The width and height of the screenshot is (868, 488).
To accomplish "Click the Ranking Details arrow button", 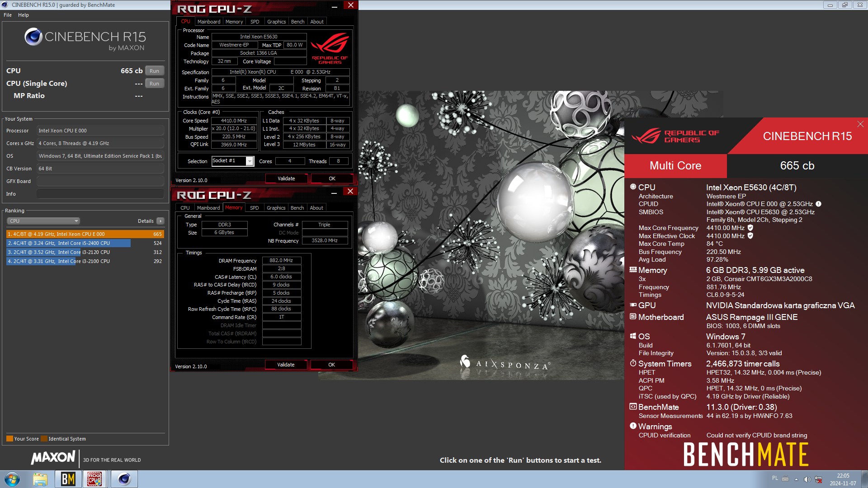I will pos(160,221).
